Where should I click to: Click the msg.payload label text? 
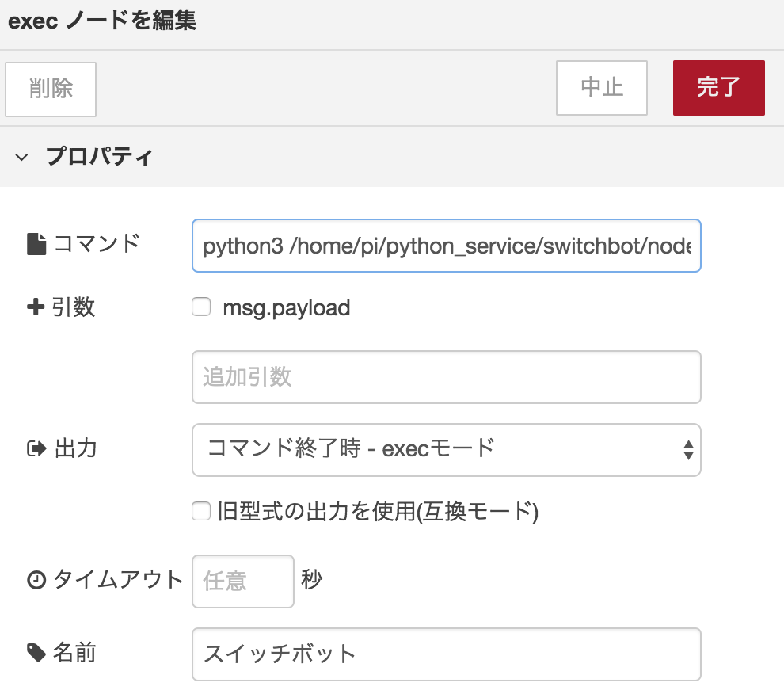pyautogui.click(x=287, y=308)
